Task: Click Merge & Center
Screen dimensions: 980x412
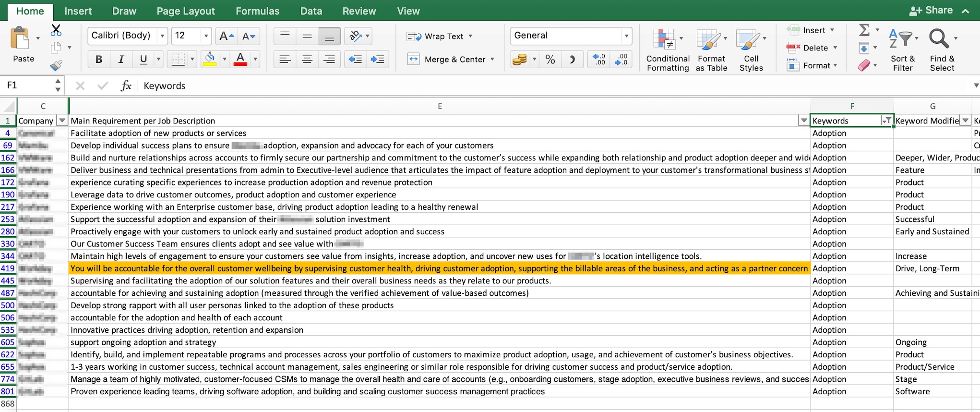Action: pos(447,60)
